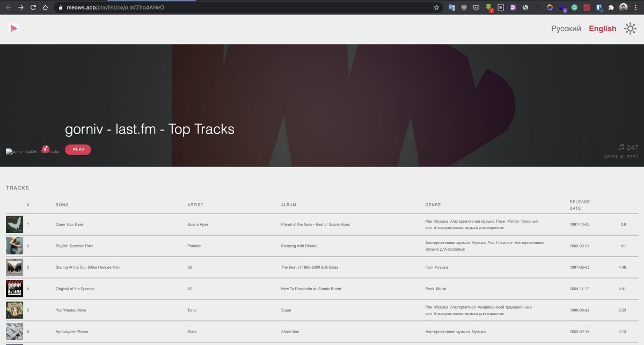Open the Chrome three-dot menu
This screenshot has height=345, width=644.
[x=635, y=8]
